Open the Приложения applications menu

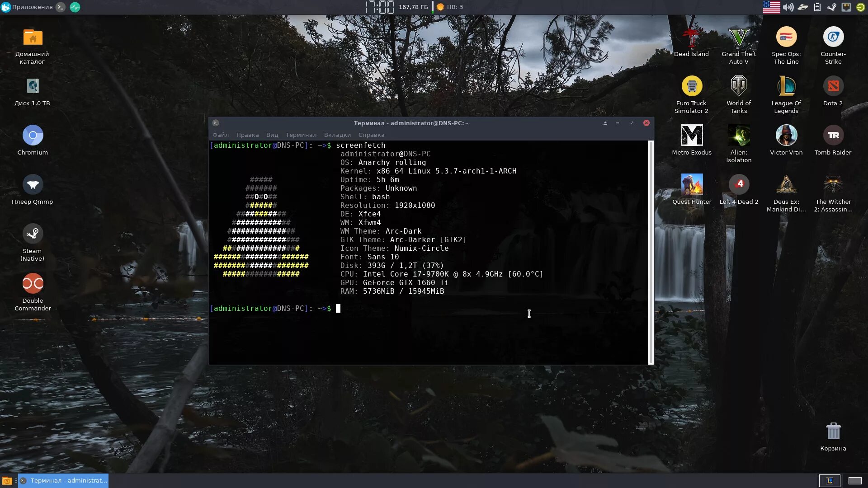[x=27, y=7]
